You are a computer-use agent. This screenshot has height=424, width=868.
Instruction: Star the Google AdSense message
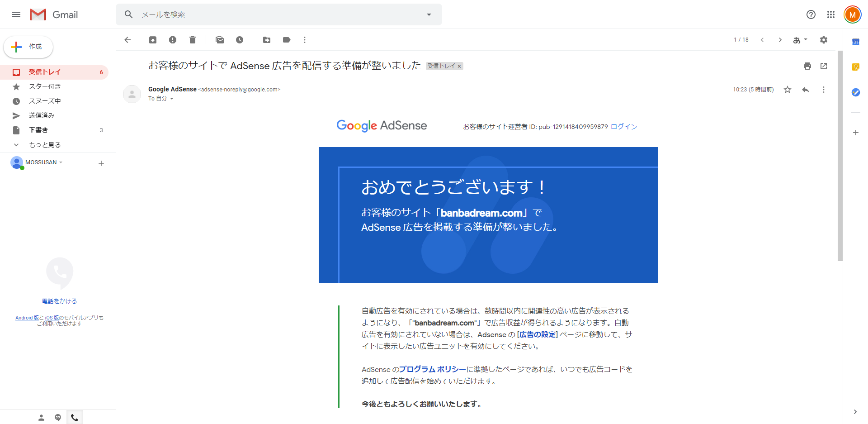[x=788, y=90]
